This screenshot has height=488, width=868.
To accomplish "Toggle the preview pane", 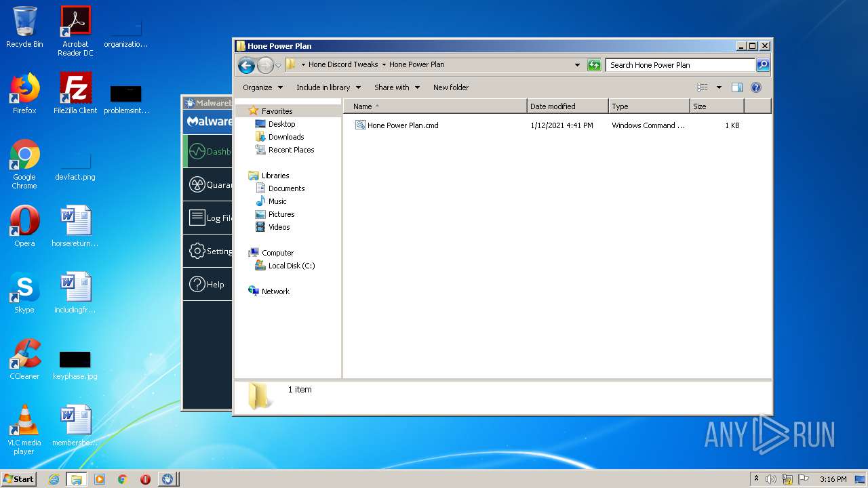I will click(737, 87).
